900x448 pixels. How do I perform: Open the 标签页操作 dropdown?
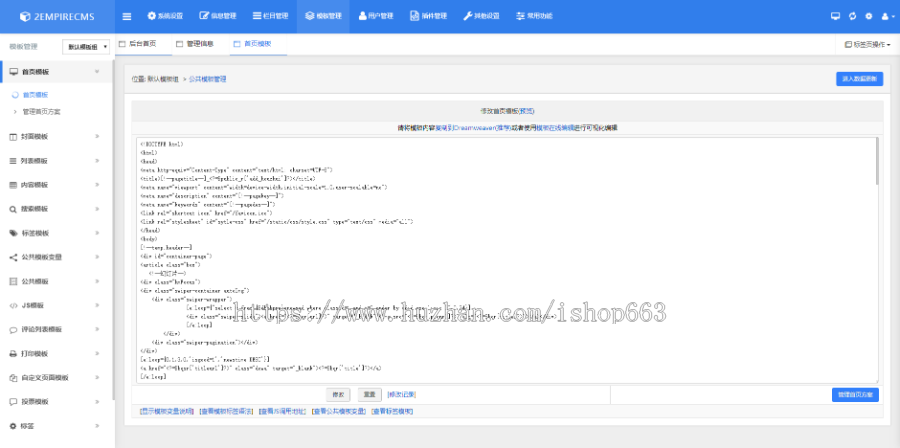pos(867,44)
